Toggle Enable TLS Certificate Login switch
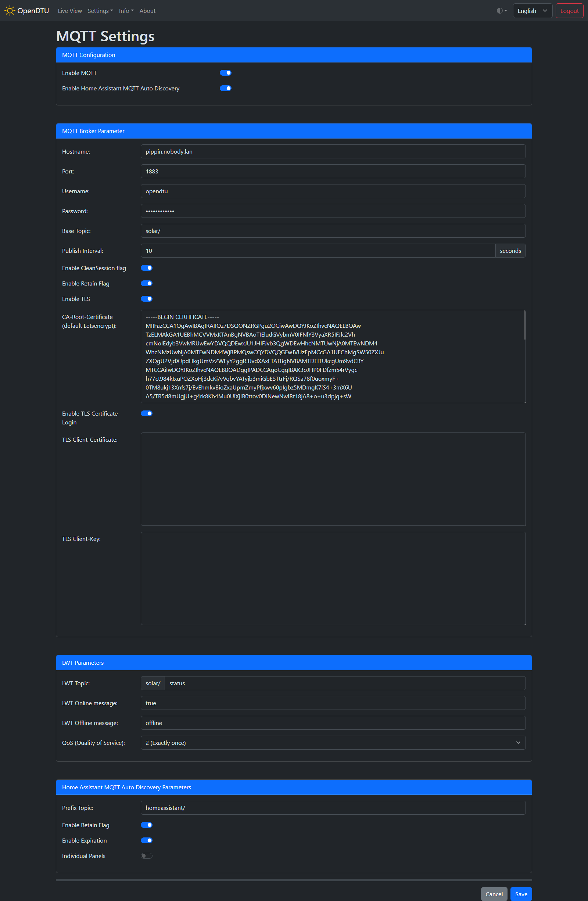 147,413
